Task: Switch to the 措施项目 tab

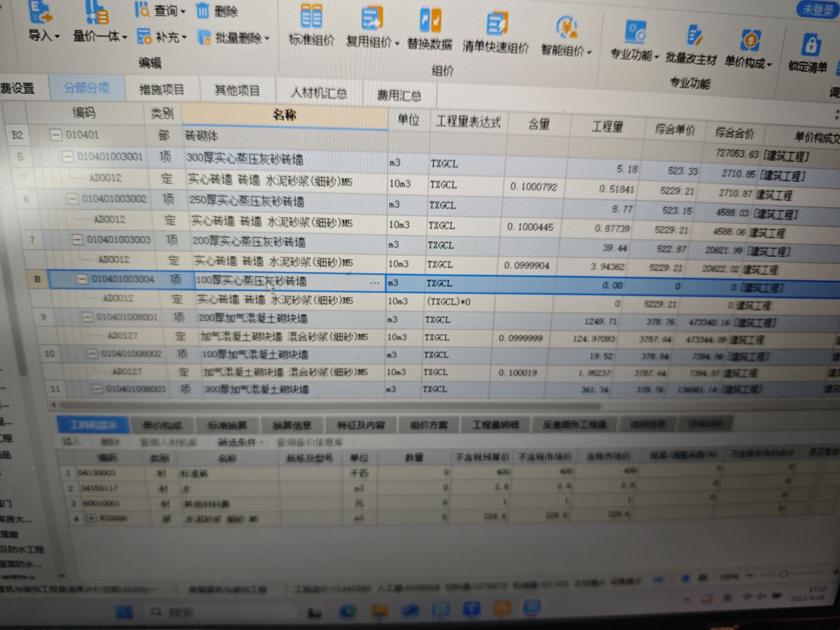Action: pos(162,90)
